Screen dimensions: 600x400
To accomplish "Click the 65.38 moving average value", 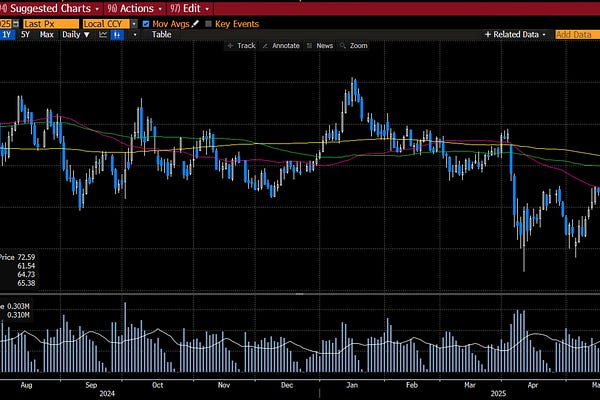I will pyautogui.click(x=26, y=283).
